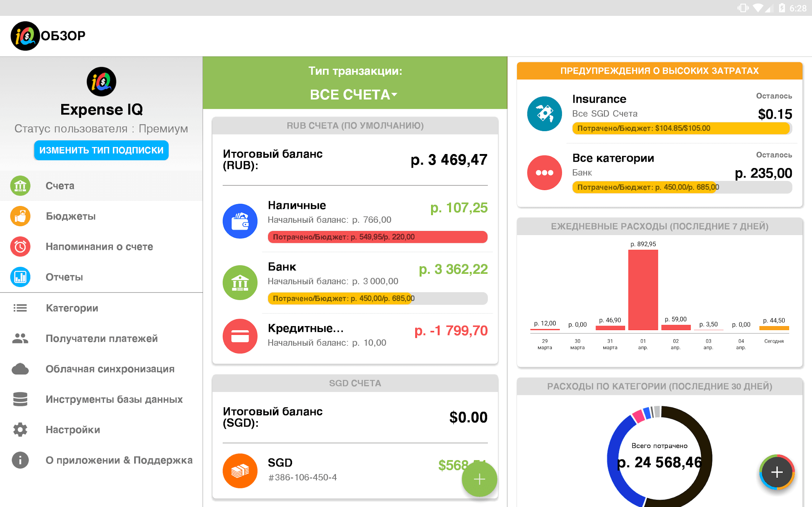
Task: Click the orange SGD money stack icon
Action: coord(240,471)
